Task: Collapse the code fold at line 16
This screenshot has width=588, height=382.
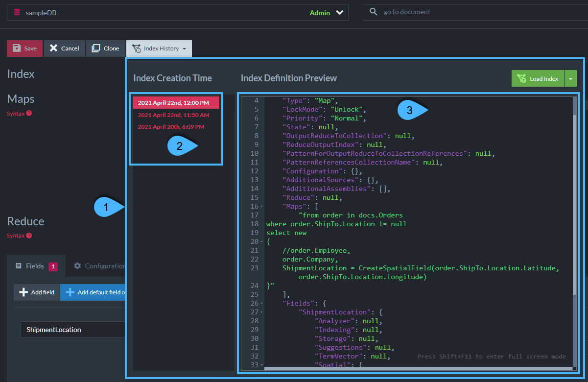Action: [262, 207]
